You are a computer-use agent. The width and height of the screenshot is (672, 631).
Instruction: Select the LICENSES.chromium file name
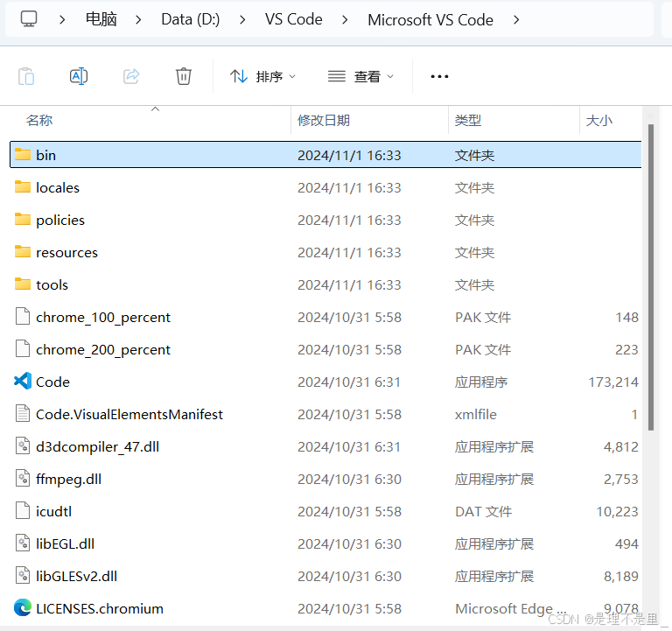pyautogui.click(x=100, y=609)
